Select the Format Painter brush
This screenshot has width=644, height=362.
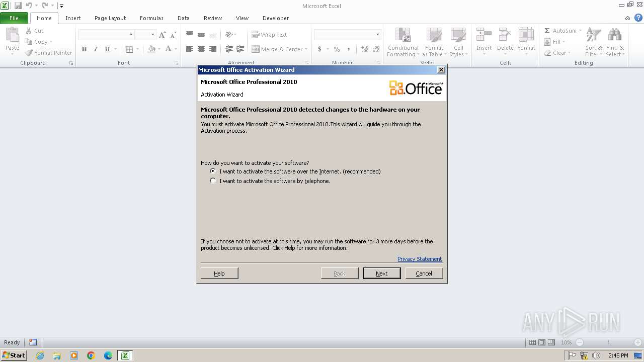tap(29, 53)
